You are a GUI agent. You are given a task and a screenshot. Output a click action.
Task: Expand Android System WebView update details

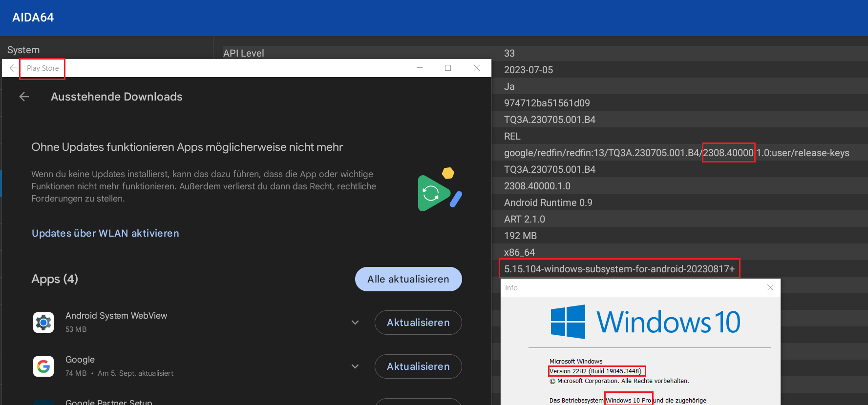[355, 323]
